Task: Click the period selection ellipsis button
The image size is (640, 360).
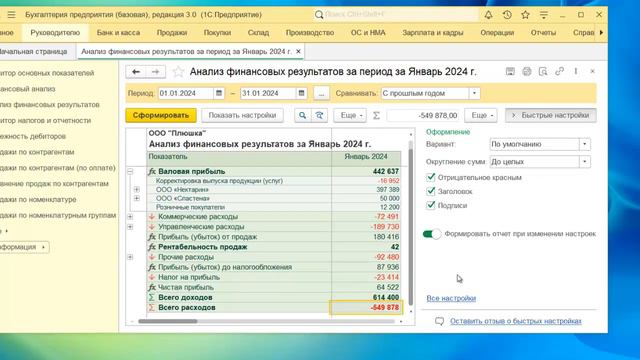Action: pyautogui.click(x=321, y=93)
